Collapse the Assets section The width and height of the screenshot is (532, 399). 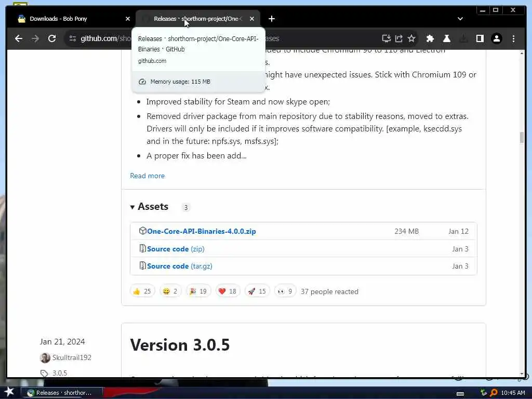pyautogui.click(x=149, y=207)
